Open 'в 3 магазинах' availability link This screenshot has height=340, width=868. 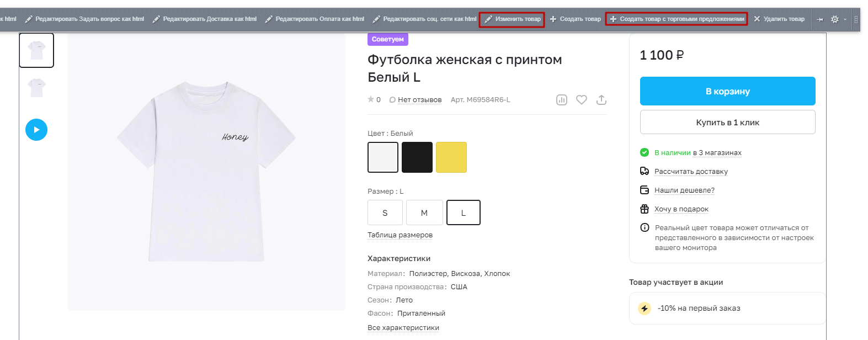pyautogui.click(x=717, y=153)
